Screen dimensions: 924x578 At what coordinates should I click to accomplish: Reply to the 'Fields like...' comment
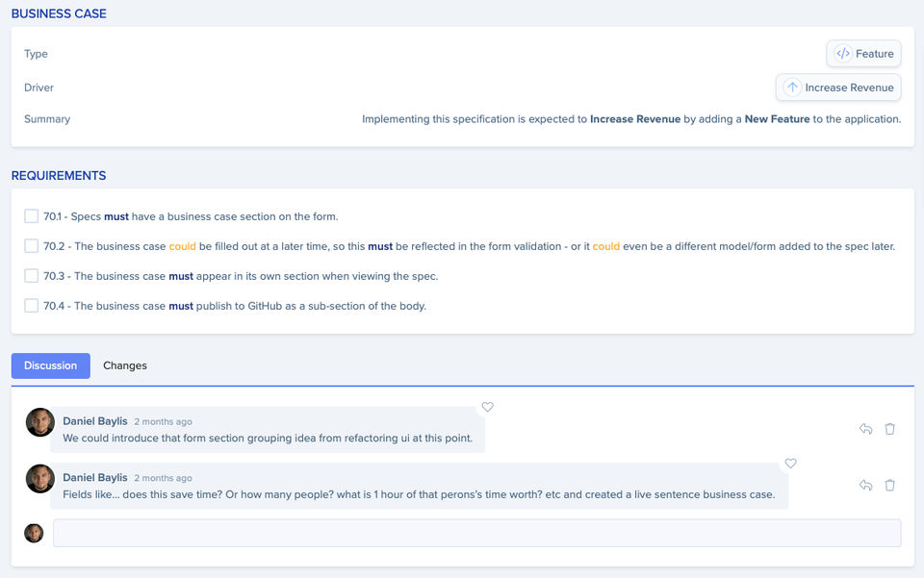coord(865,486)
